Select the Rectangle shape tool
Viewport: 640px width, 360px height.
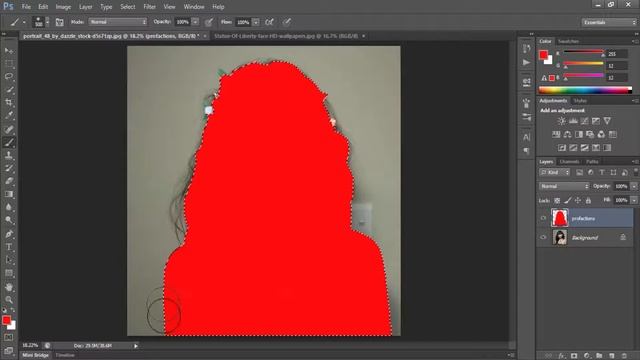click(9, 273)
